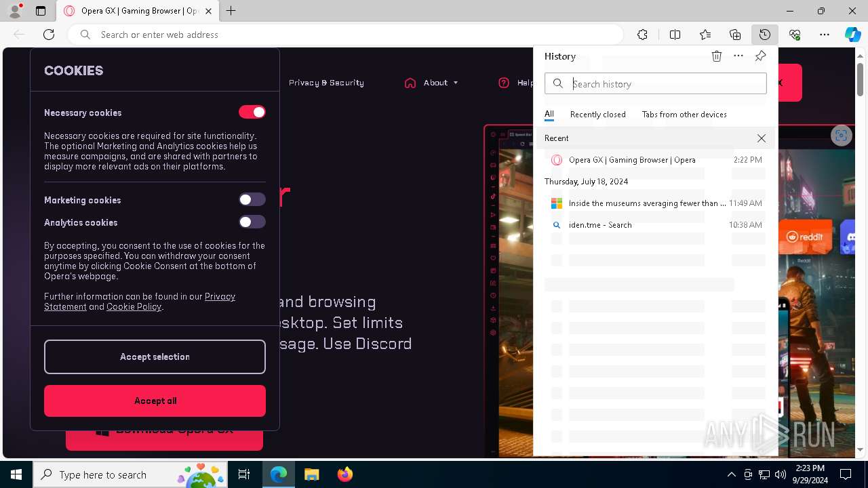Open the Extensions puzzle icon
This screenshot has width=868, height=488.
coord(642,35)
